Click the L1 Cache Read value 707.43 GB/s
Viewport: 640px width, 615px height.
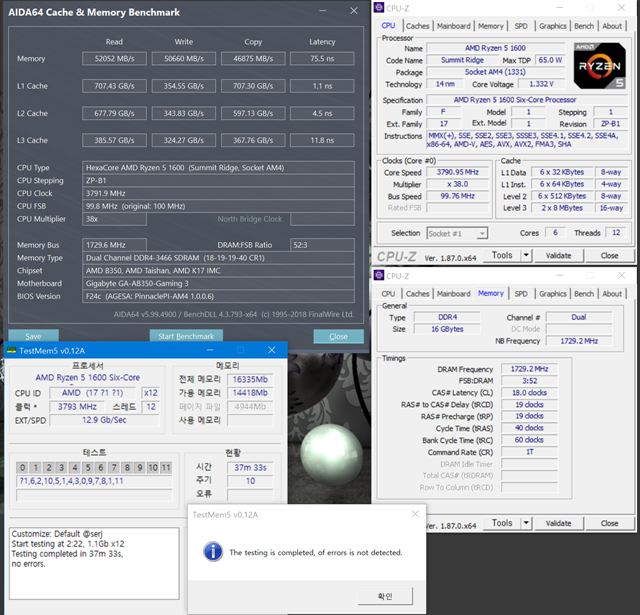(114, 86)
